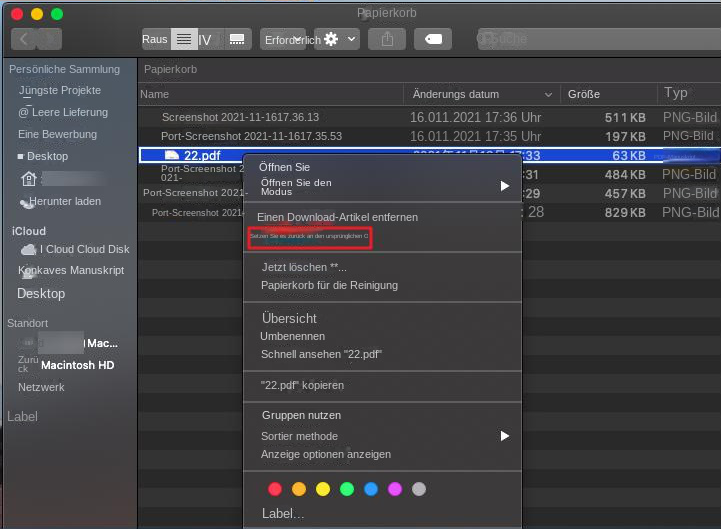The image size is (721, 529).
Task: Select file Port-Screenshot 2021-11-1617.35.53
Action: pos(252,136)
